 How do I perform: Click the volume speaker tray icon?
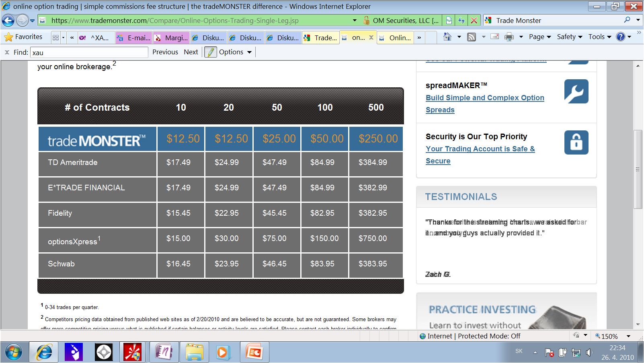coord(589,353)
